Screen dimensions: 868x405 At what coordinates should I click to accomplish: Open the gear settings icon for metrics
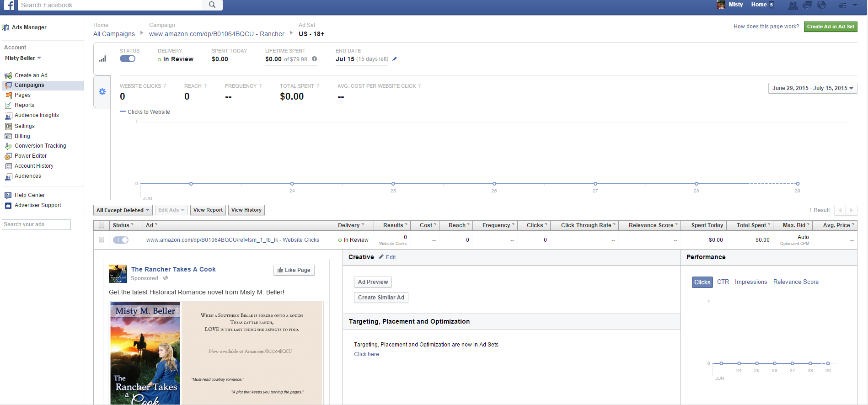pos(102,92)
